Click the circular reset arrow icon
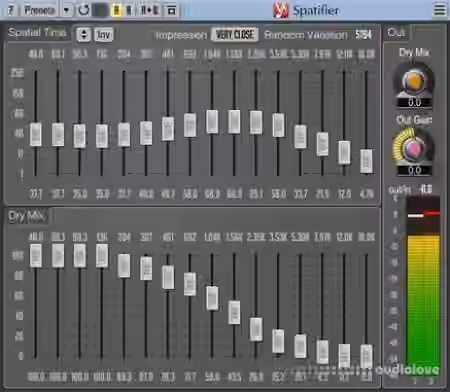Image resolution: width=450 pixels, height=392 pixels. tap(83, 10)
